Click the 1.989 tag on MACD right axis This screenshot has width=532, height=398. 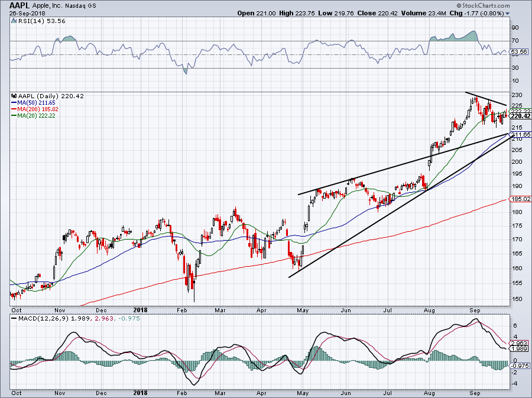[520, 349]
